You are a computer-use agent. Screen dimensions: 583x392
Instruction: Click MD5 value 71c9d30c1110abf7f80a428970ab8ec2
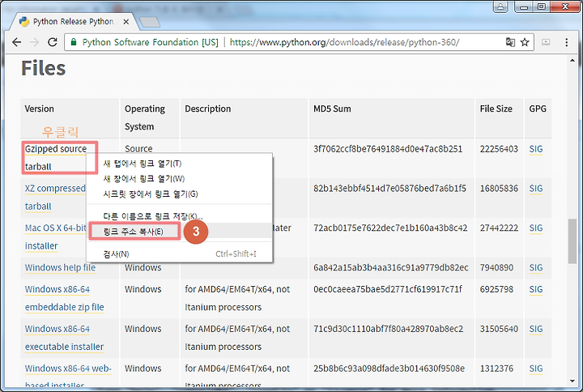click(389, 329)
